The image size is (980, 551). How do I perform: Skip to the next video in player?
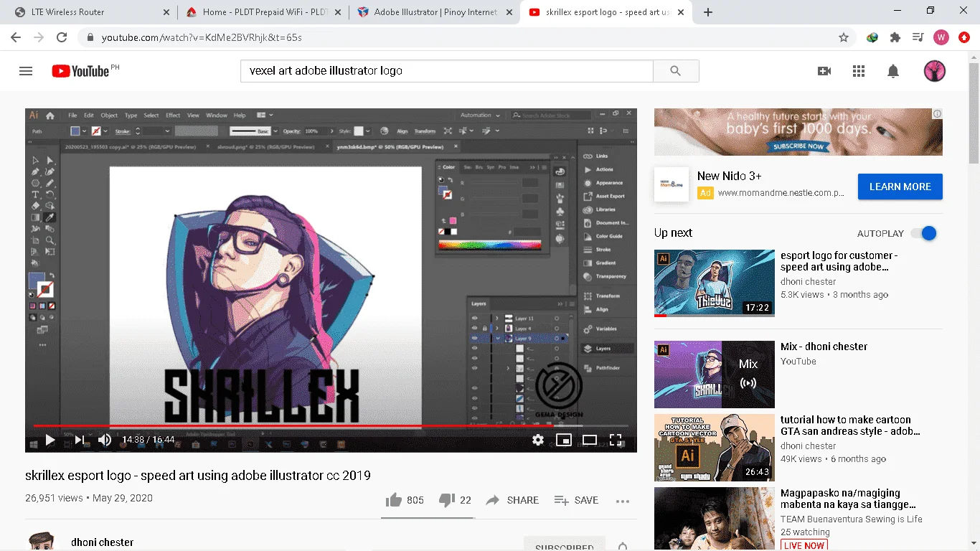point(80,440)
